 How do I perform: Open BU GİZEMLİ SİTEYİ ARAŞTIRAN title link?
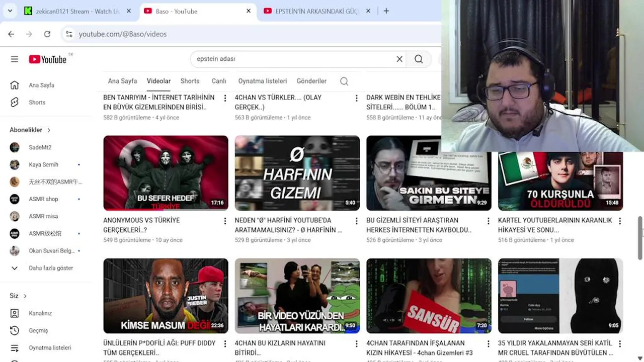[x=419, y=225]
